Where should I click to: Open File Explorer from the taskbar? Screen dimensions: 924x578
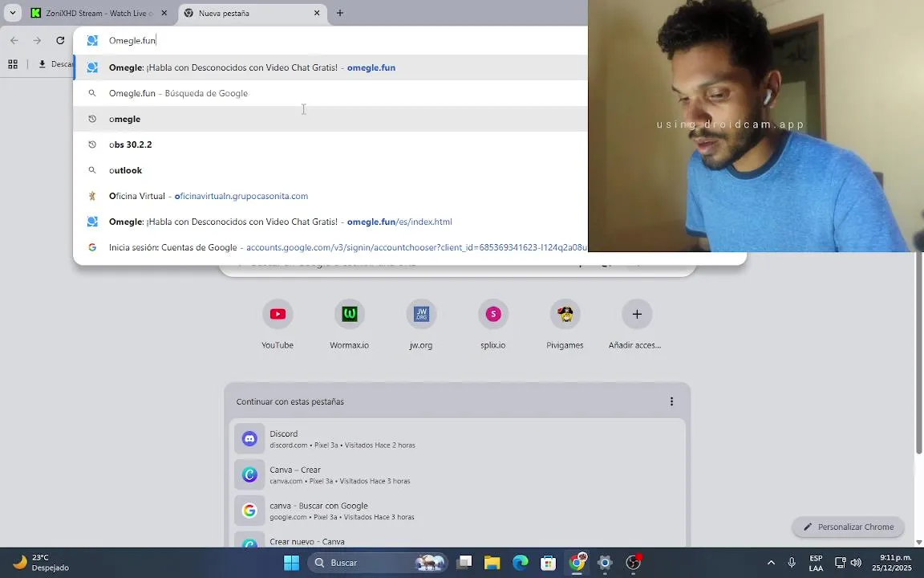pos(492,563)
